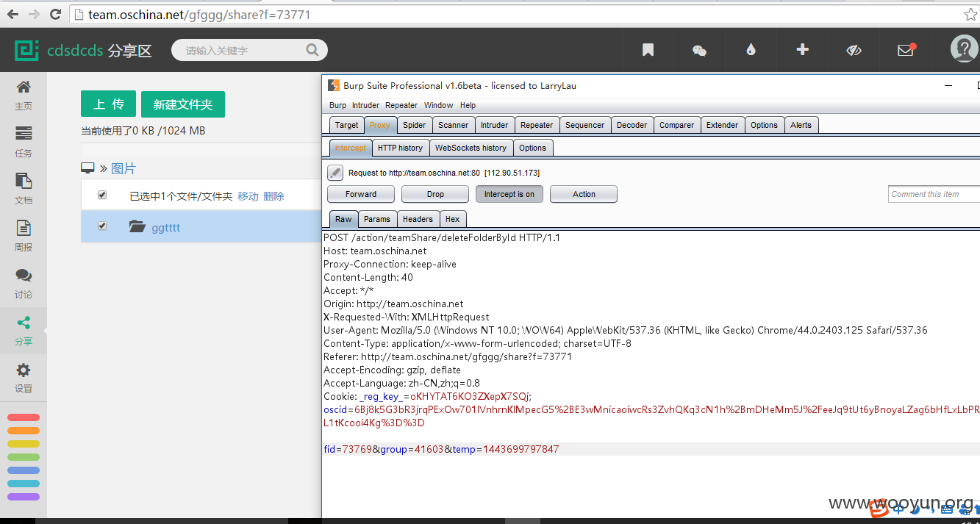Click the 图片 breadcrumb link

pyautogui.click(x=124, y=168)
